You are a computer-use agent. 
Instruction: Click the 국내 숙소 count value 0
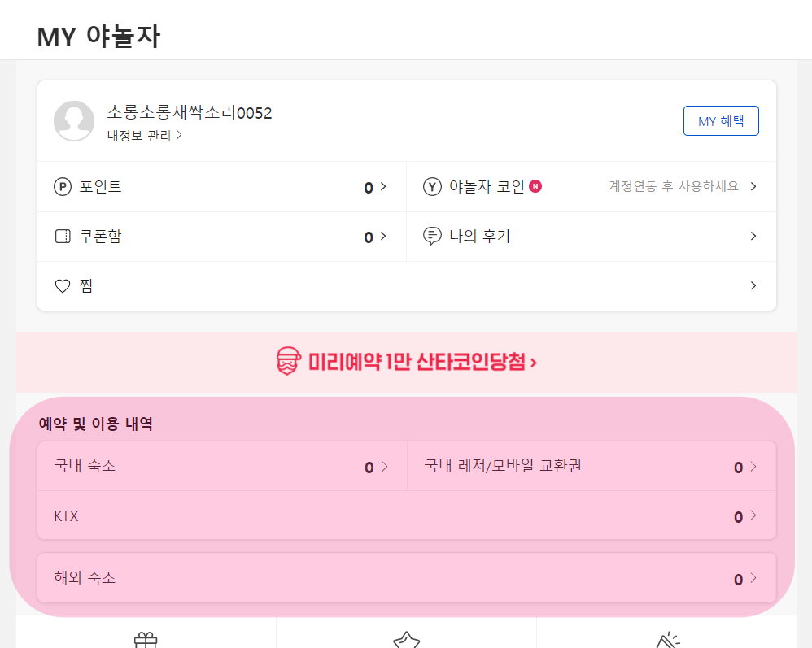369,468
